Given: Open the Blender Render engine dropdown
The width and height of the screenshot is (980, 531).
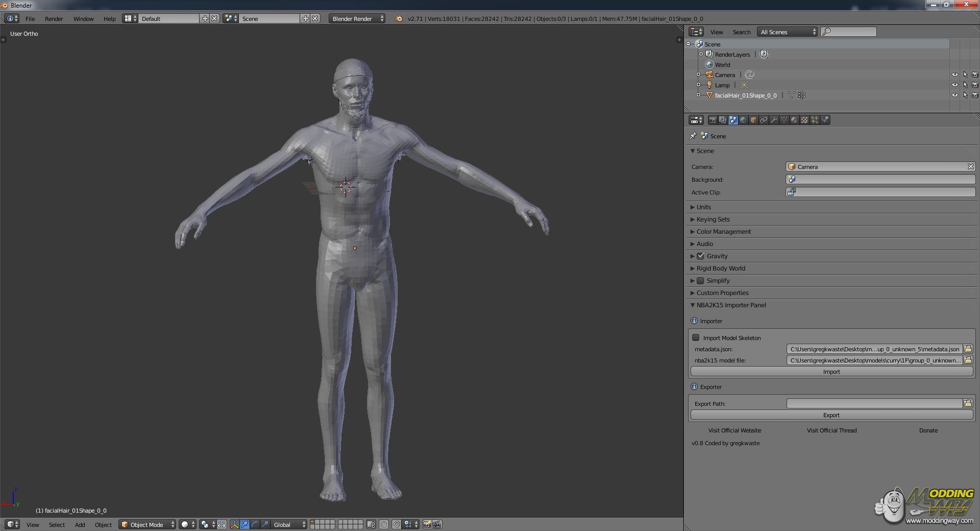Looking at the screenshot, I should coord(357,19).
